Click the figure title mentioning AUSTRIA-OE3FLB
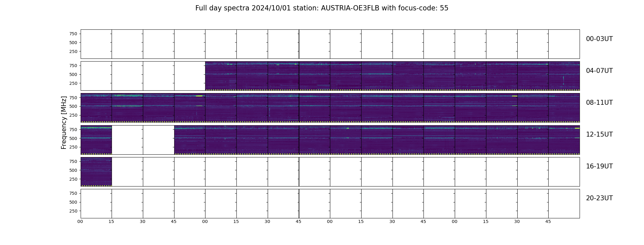Screen dimensions: 644x245 pyautogui.click(x=322, y=8)
